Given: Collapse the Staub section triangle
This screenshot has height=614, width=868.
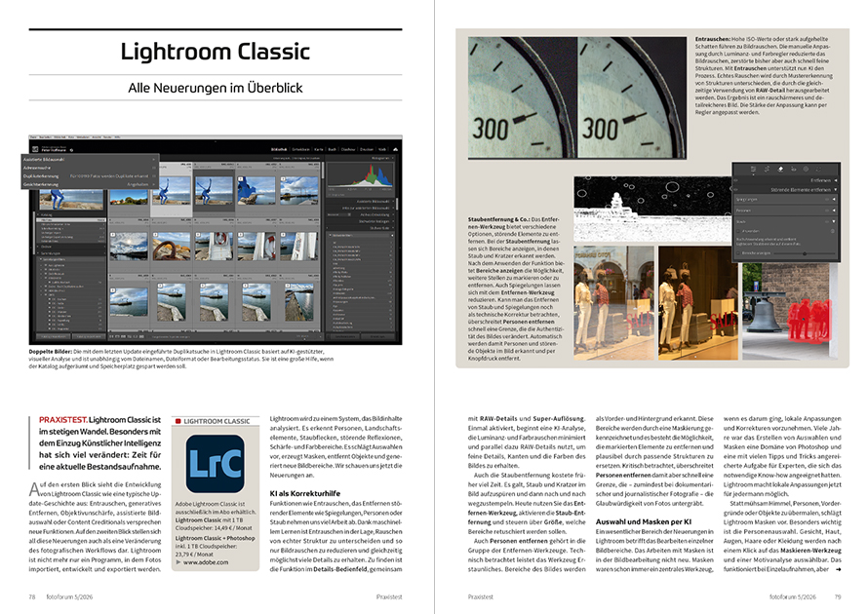Looking at the screenshot, I should [x=834, y=222].
